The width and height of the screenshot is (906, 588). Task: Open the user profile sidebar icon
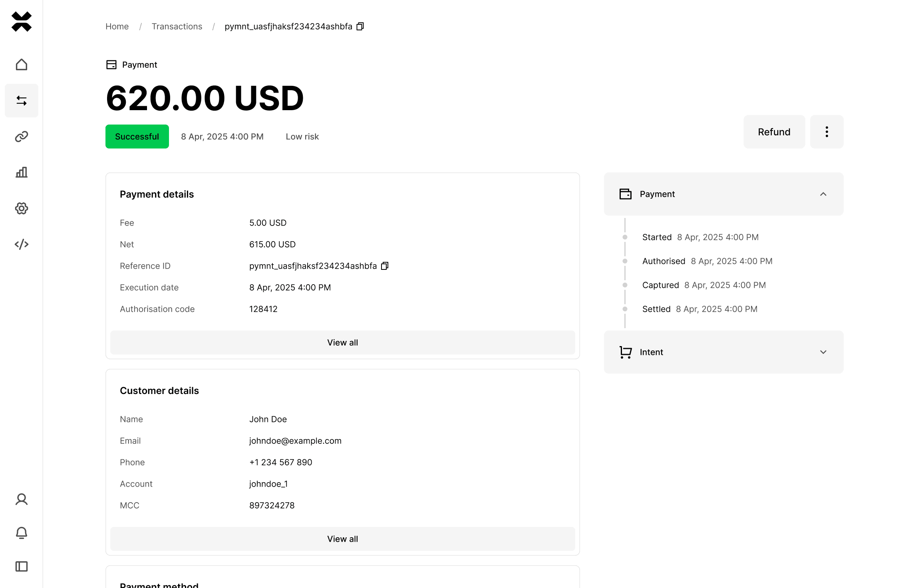(22, 499)
